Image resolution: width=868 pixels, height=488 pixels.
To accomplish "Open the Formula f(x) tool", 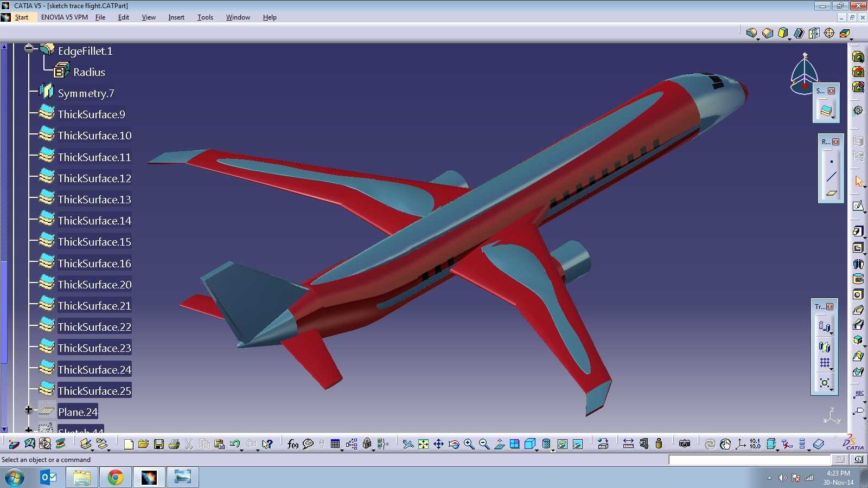I will (293, 444).
